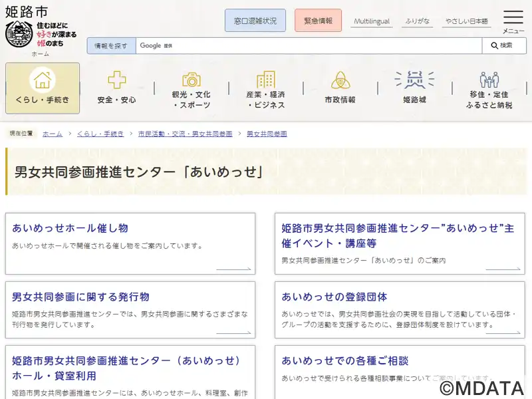532x399 pixels.
Task: Open 市民活動・交流・男女共同参画 breadcrumb link
Action: (x=186, y=134)
